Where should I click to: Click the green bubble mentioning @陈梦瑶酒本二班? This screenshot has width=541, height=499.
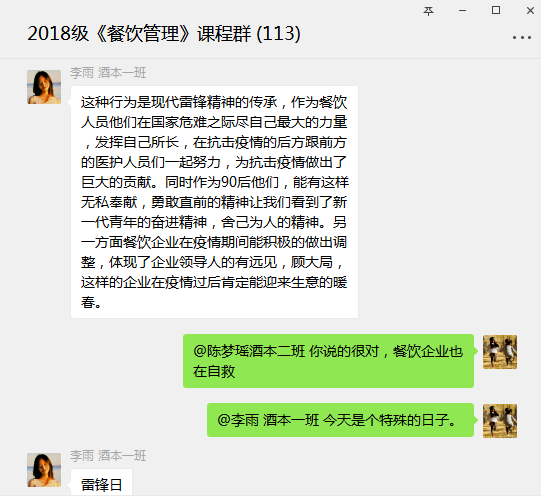[328, 361]
